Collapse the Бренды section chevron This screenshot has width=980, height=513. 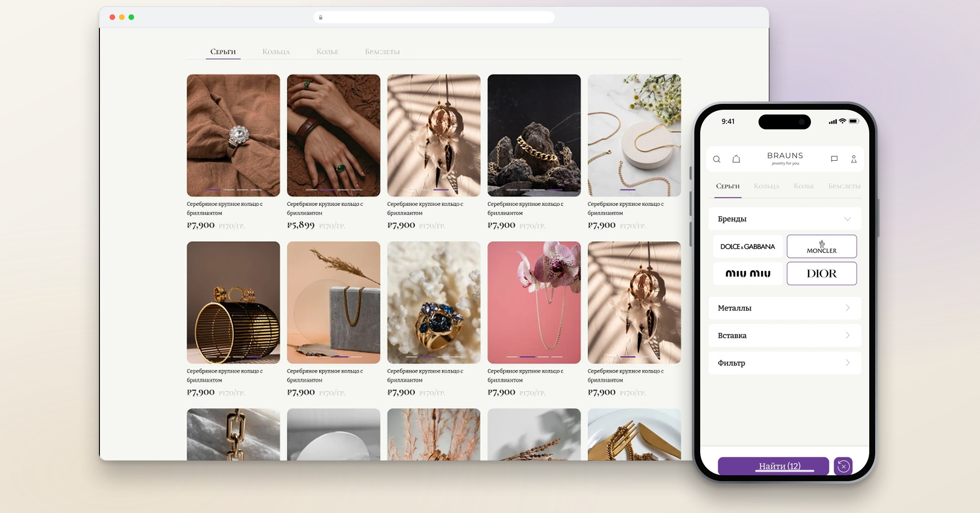point(847,219)
